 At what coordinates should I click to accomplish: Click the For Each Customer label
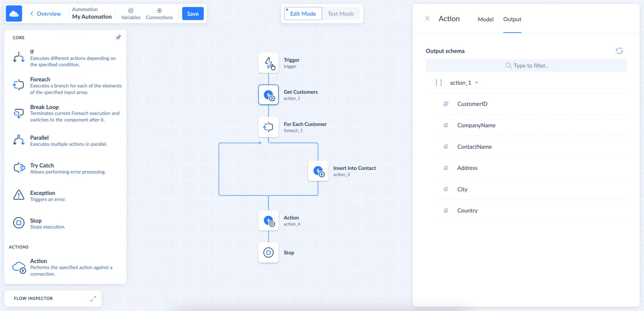coord(305,124)
